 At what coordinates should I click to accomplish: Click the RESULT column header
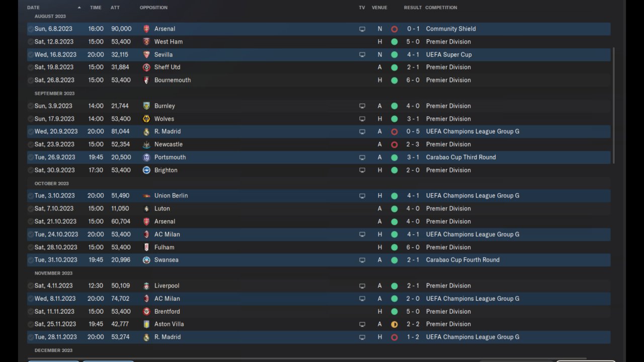pyautogui.click(x=413, y=8)
